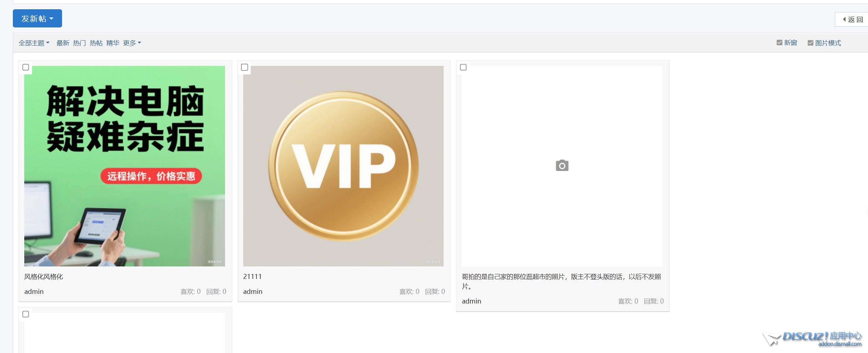
Task: Switch to the 热门 tab
Action: pyautogui.click(x=80, y=43)
